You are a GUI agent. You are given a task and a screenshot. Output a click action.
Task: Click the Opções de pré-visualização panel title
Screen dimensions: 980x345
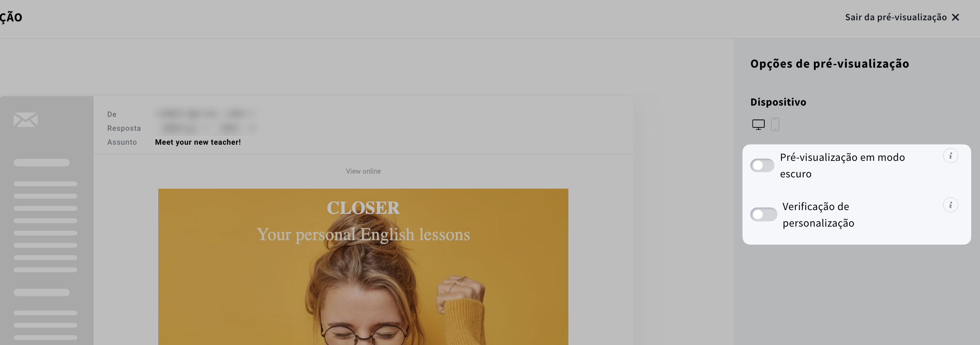coord(829,64)
